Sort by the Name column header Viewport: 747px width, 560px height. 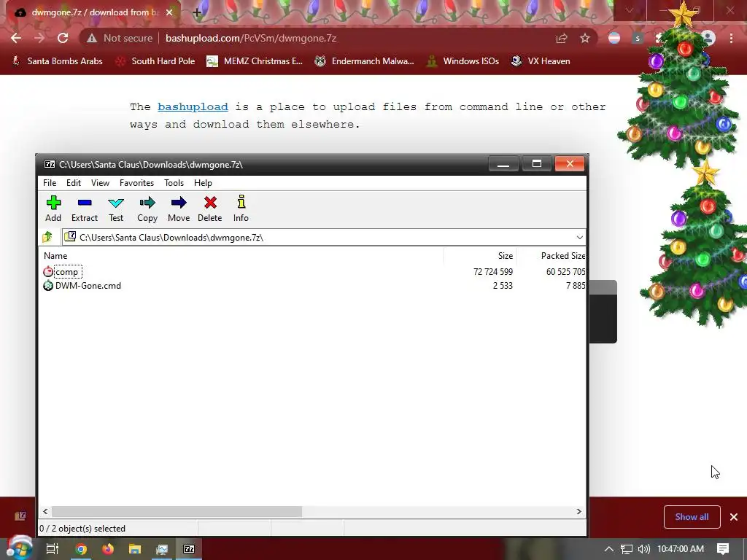[x=241, y=256]
